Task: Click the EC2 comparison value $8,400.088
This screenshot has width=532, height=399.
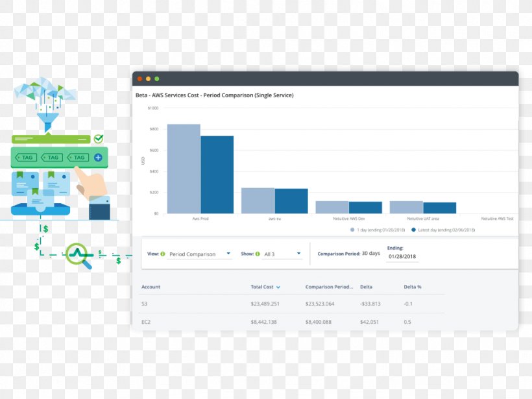Action: coord(319,322)
